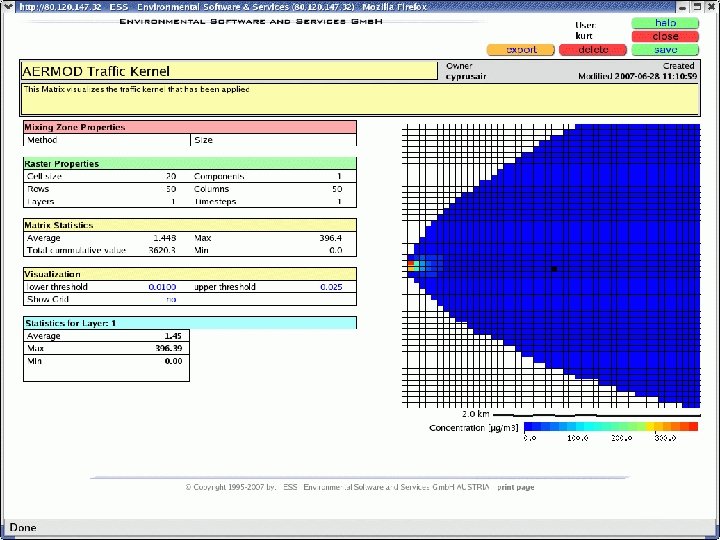
Task: Select the Visualization section header
Action: coord(190,274)
